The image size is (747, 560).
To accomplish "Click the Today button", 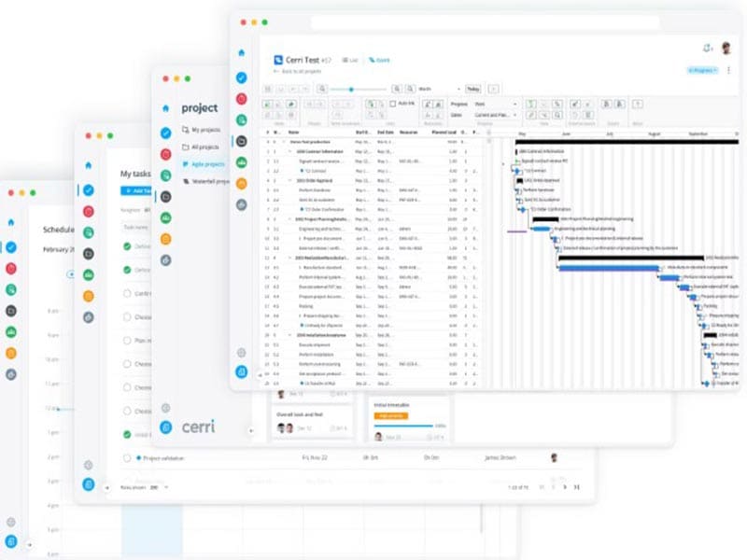I will coord(473,89).
